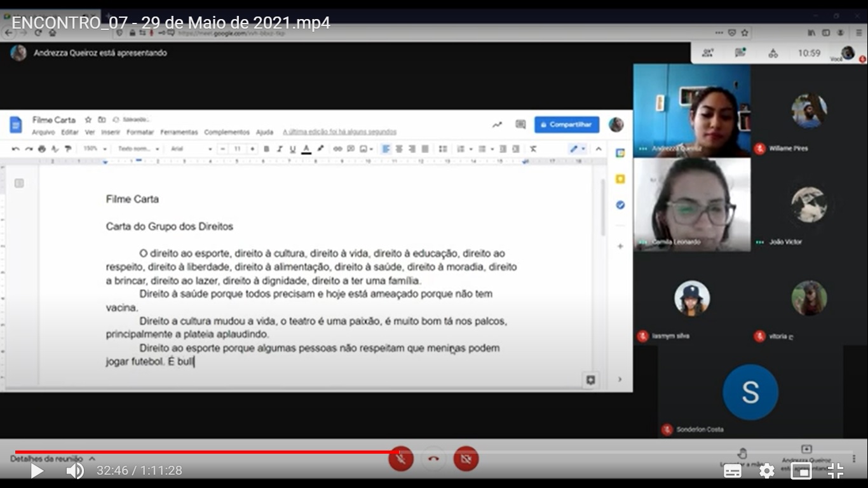The width and height of the screenshot is (868, 488).
Task: Click the insert link icon
Action: tap(337, 149)
